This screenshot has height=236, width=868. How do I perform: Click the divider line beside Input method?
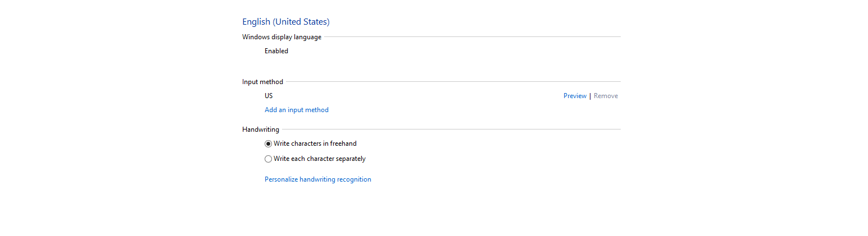tap(452, 82)
